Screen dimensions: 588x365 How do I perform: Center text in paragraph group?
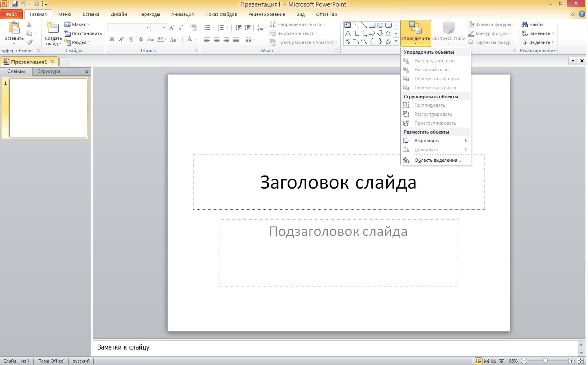(217, 40)
